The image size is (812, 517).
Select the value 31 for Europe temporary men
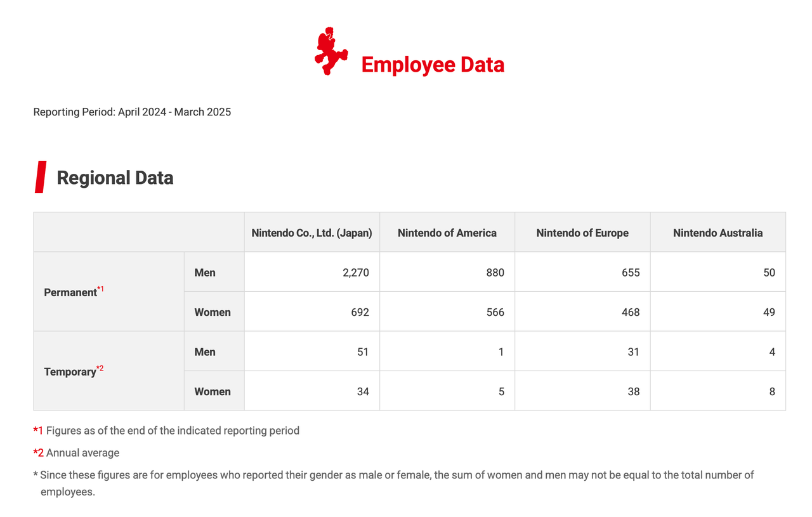click(634, 352)
